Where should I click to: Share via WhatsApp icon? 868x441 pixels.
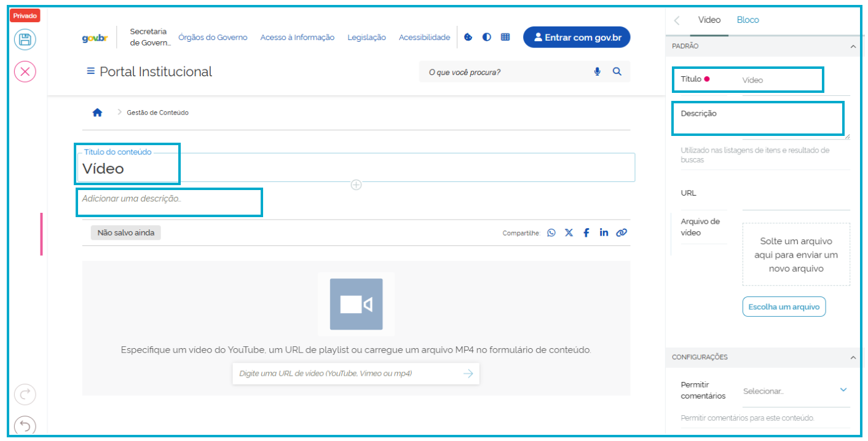(x=551, y=232)
